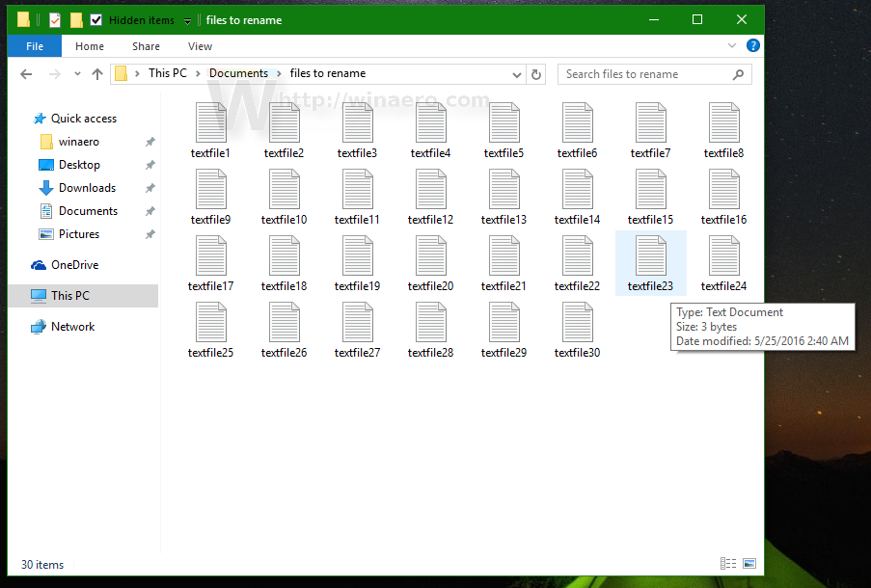Viewport: 871px width, 588px height.
Task: Open the address bar history dropdown
Action: [517, 73]
